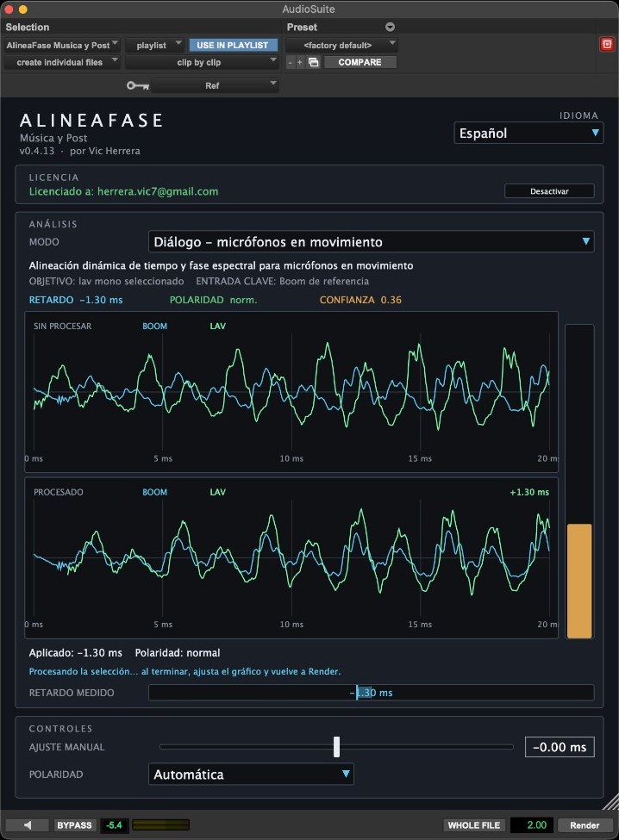The image size is (619, 840).
Task: Open the MODO Diálogo dropdown
Action: coord(371,241)
